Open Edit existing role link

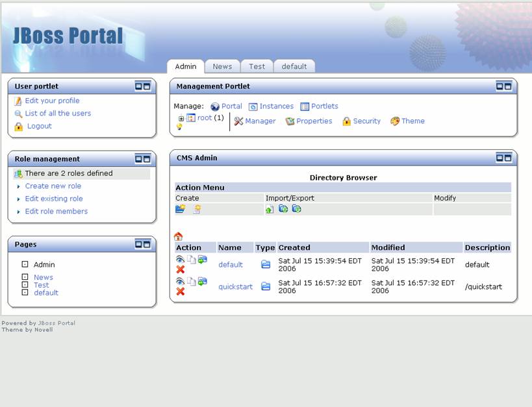tap(54, 199)
